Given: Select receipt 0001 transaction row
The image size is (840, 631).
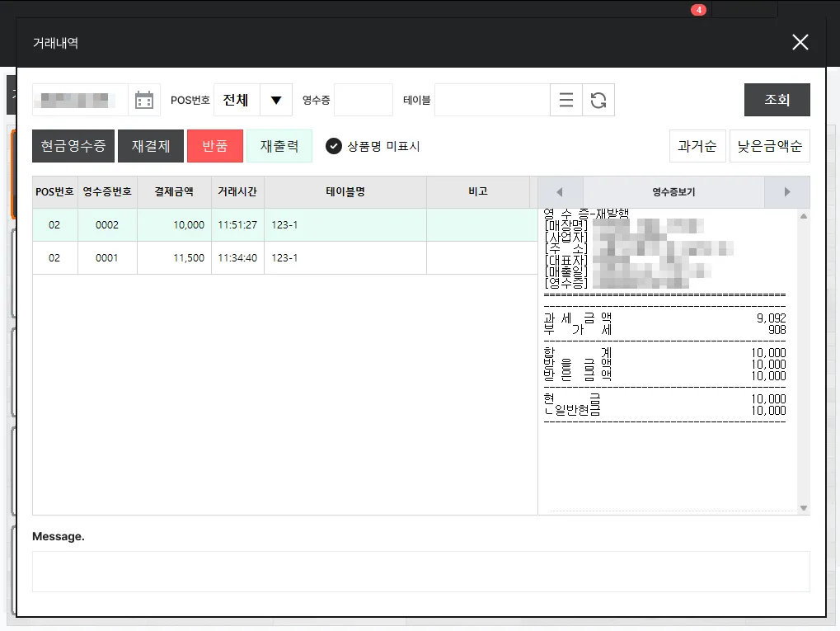Looking at the screenshot, I should (285, 258).
